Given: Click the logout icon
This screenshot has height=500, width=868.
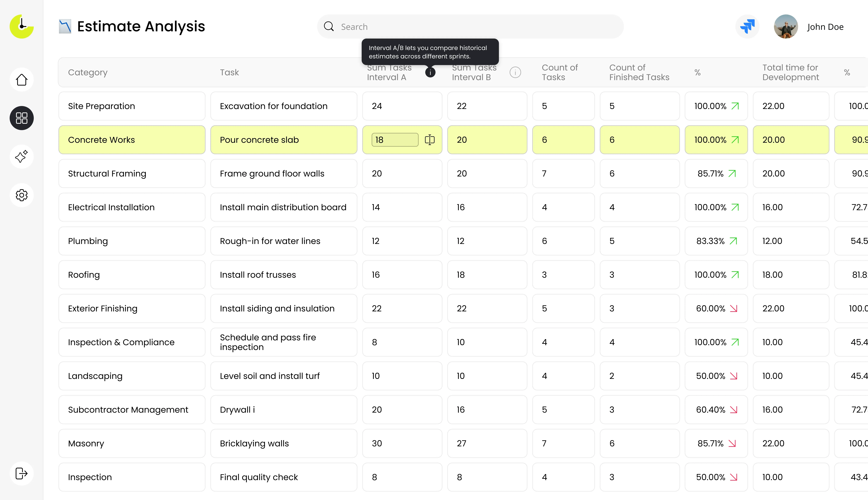Looking at the screenshot, I should (x=22, y=473).
